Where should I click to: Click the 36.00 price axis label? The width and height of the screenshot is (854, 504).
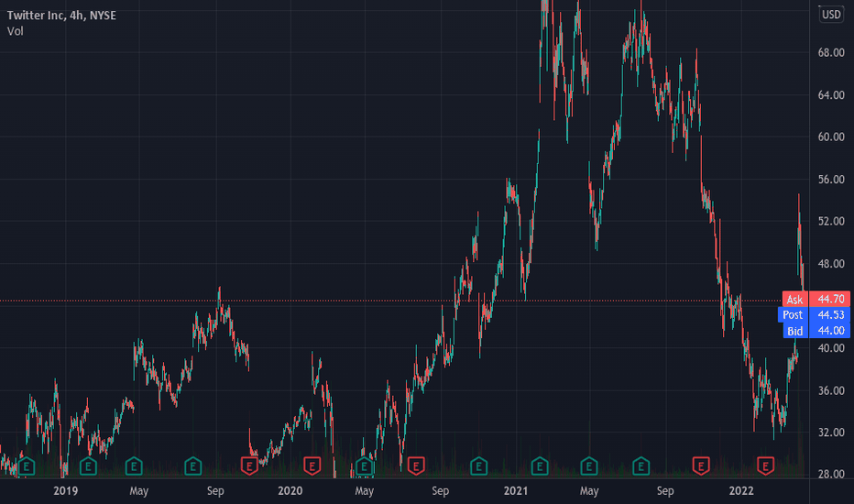click(831, 390)
